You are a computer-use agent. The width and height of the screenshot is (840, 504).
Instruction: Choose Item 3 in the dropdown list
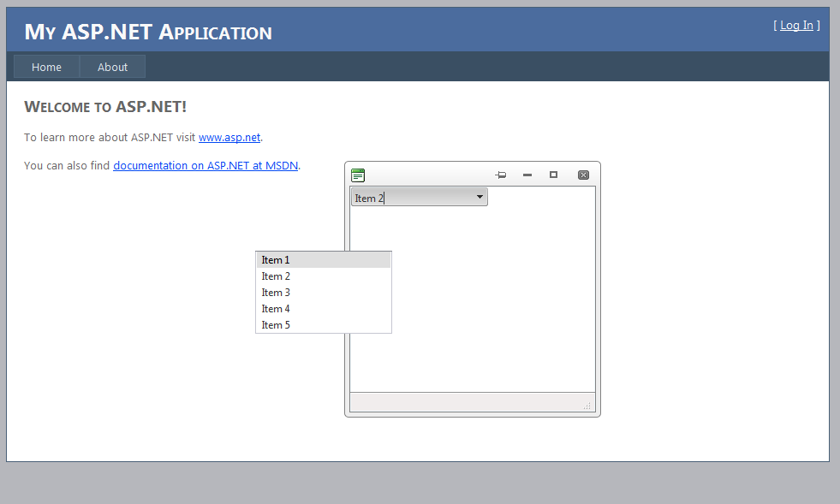click(x=324, y=293)
